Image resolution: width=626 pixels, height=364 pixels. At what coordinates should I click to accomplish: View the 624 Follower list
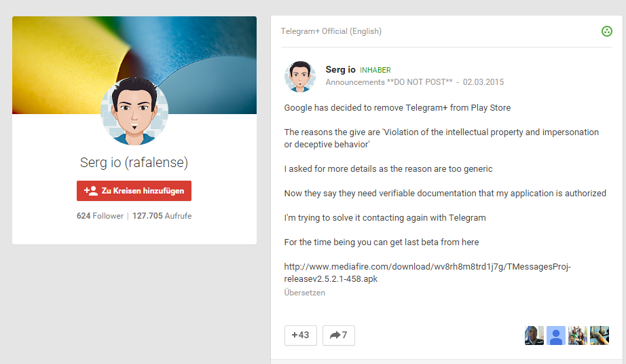click(x=100, y=216)
